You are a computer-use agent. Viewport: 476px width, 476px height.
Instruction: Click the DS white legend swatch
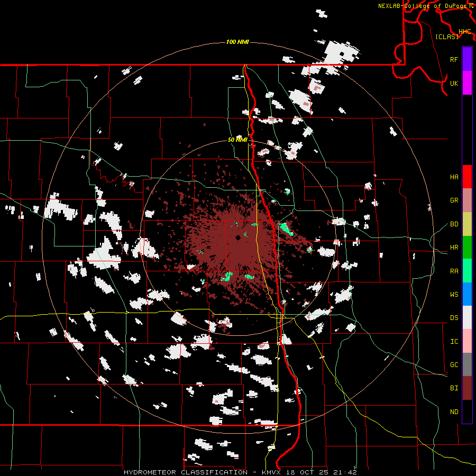click(467, 317)
